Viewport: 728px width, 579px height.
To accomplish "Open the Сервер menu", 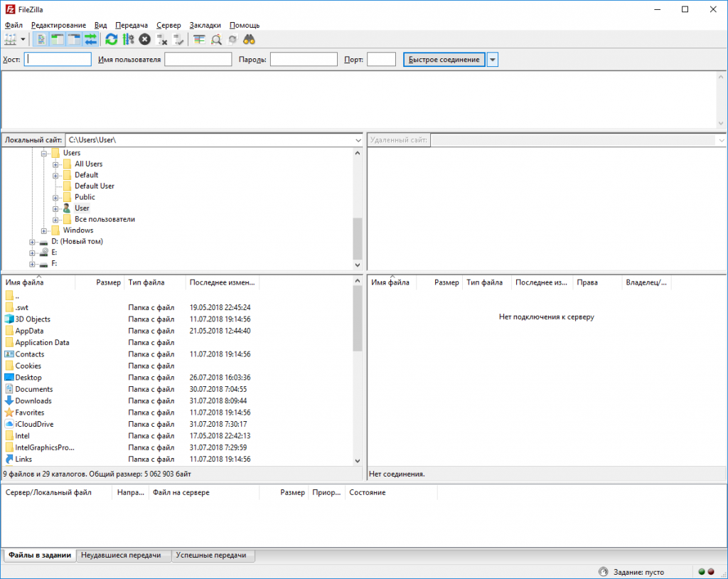I will coord(168,25).
